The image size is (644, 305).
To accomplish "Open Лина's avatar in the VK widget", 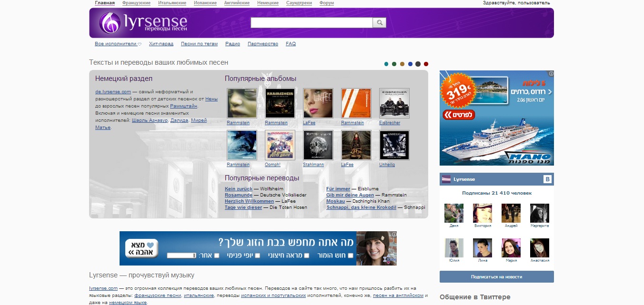I will point(483,248).
